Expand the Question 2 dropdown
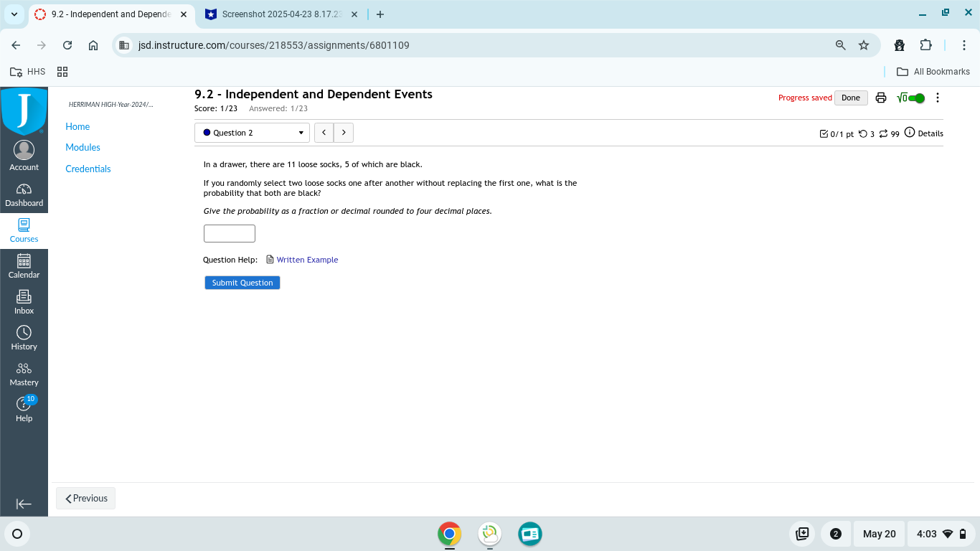 click(252, 133)
